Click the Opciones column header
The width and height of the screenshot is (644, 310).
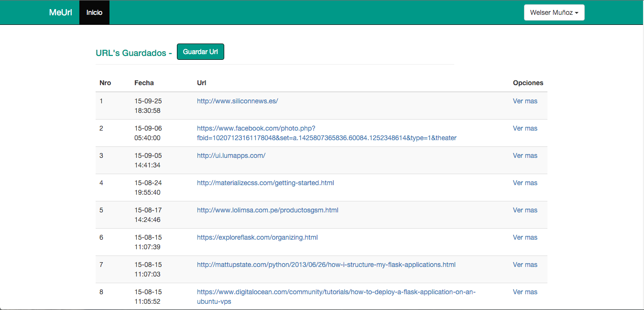coord(528,83)
